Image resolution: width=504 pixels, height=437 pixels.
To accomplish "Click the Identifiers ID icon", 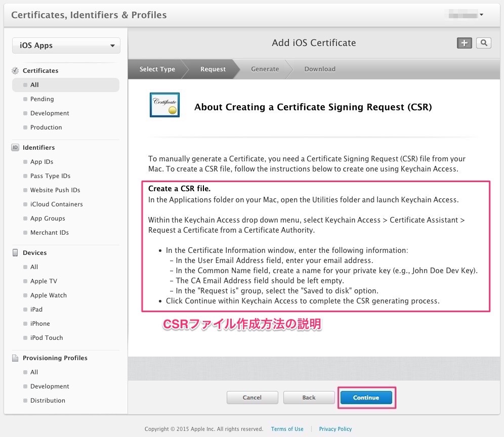I will [x=15, y=148].
